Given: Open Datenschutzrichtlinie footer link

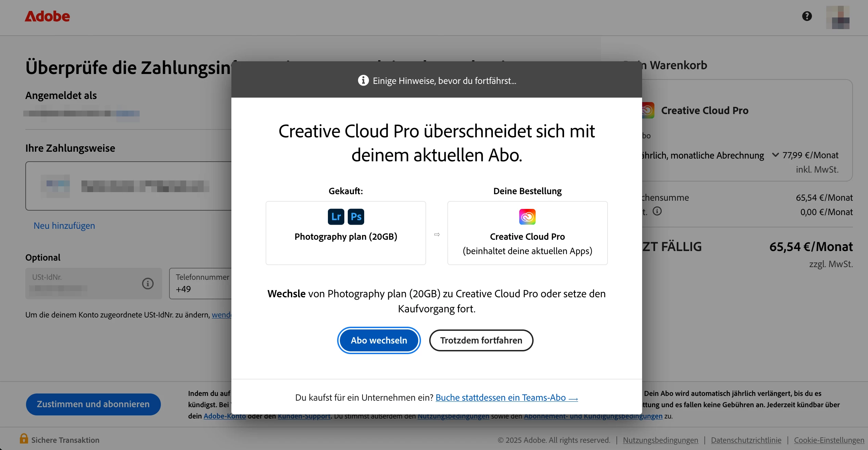Looking at the screenshot, I should pyautogui.click(x=746, y=440).
